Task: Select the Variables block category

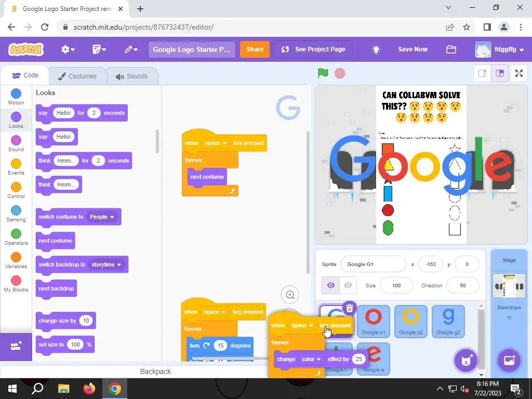Action: click(16, 261)
